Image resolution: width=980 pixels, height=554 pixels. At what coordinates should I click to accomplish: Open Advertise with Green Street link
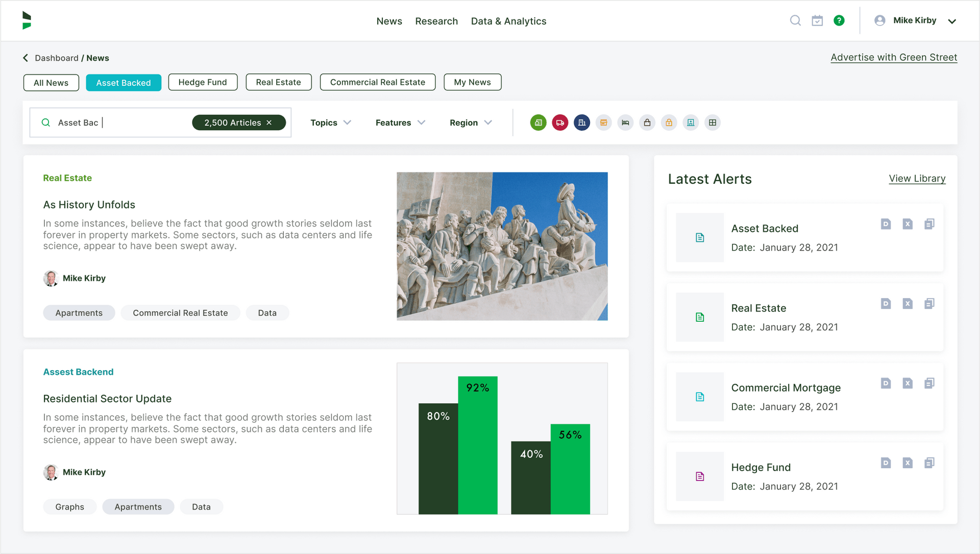894,57
